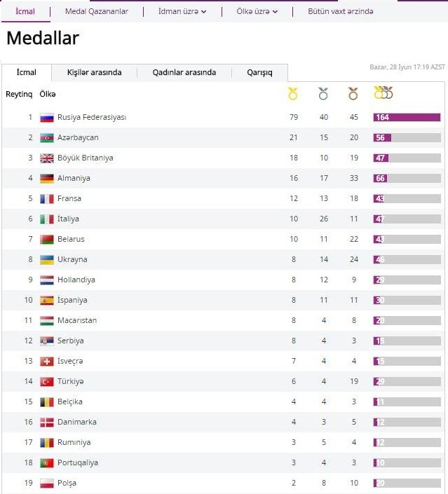Open the Bütün vaxt ərzində menu
This screenshot has height=494, width=448.
coord(341,11)
